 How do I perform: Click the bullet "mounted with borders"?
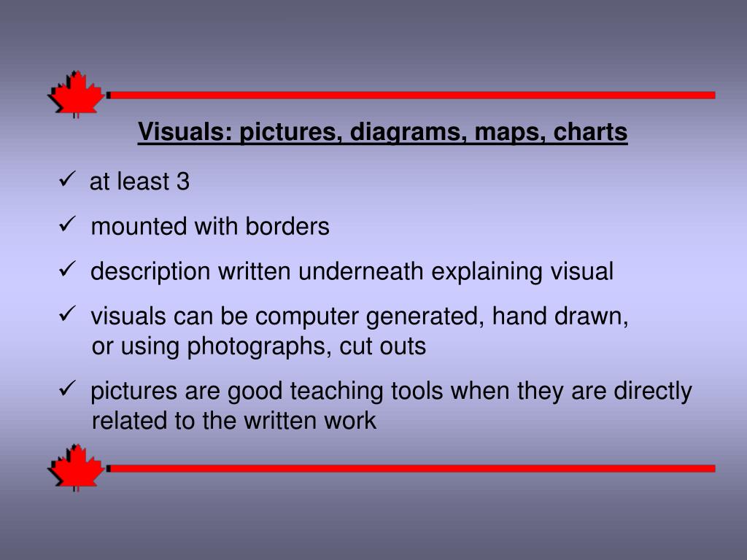tap(210, 226)
